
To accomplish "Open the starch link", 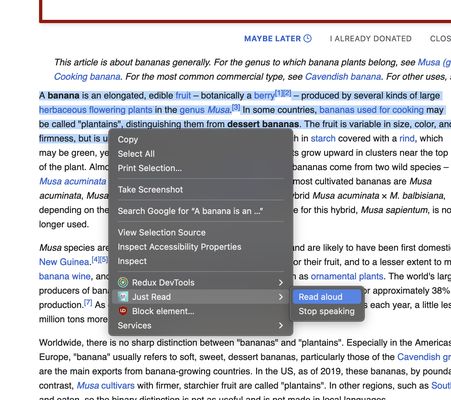I will tap(323, 139).
